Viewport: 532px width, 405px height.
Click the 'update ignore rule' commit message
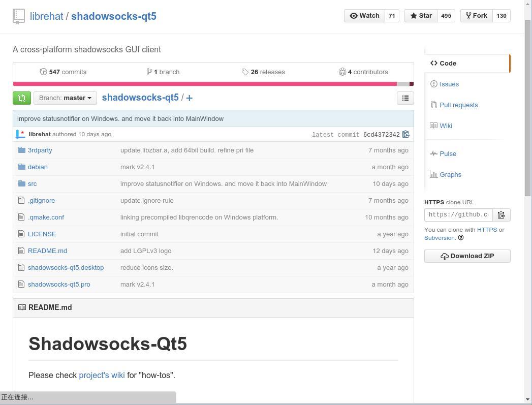tap(147, 200)
